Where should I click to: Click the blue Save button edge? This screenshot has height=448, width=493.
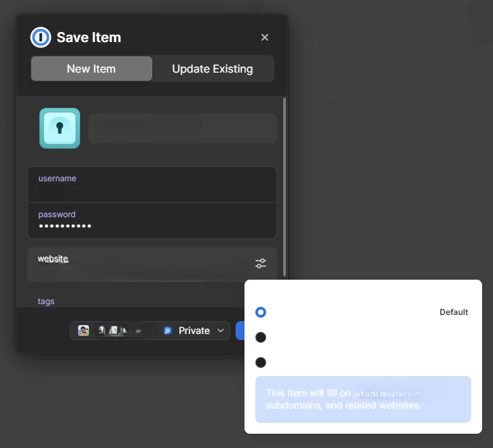coord(240,331)
